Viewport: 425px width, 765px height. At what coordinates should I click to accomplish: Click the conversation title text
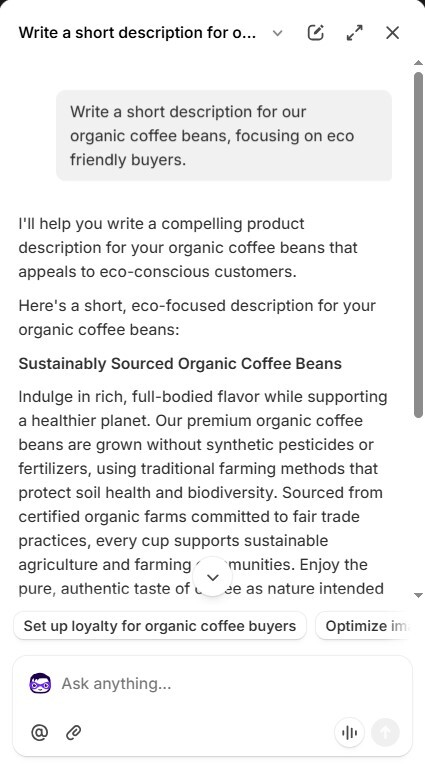(137, 33)
